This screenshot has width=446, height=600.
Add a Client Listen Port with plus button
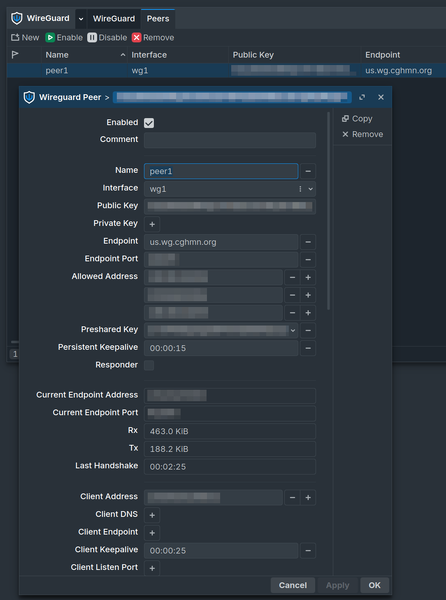pyautogui.click(x=152, y=568)
